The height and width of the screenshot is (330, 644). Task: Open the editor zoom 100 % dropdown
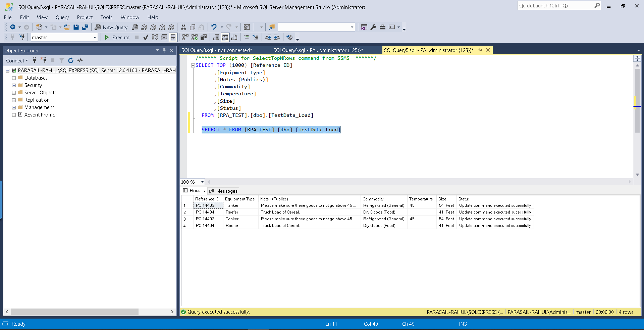(x=202, y=182)
